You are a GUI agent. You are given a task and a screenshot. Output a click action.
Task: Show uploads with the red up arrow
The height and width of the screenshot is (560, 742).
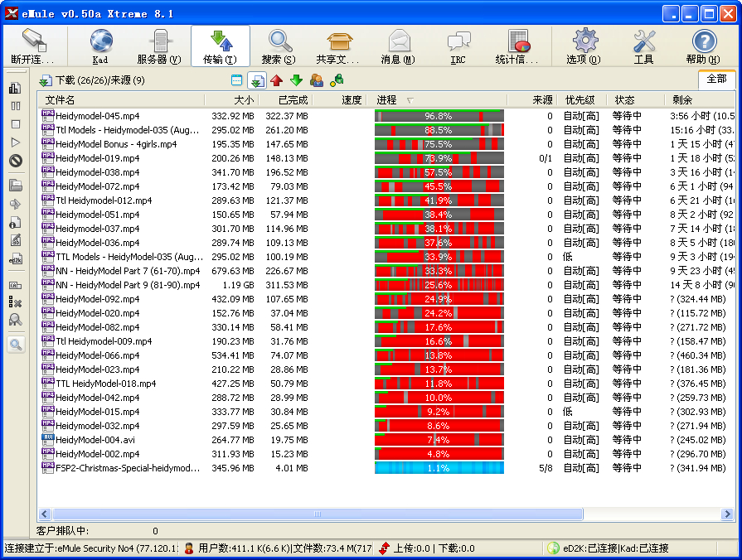277,80
